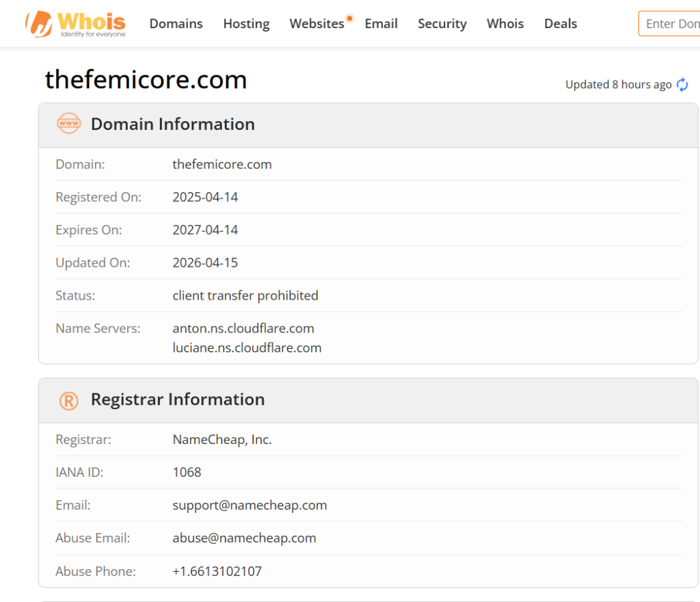The image size is (700, 602).
Task: Click the 'IANA ID:' label
Action: 79,473
